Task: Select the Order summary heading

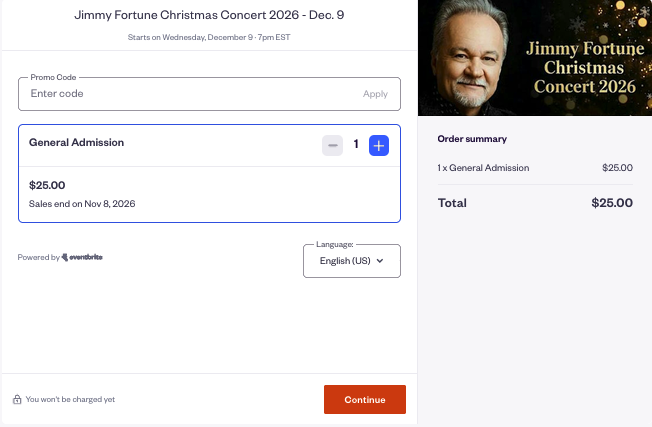Action: (x=472, y=139)
